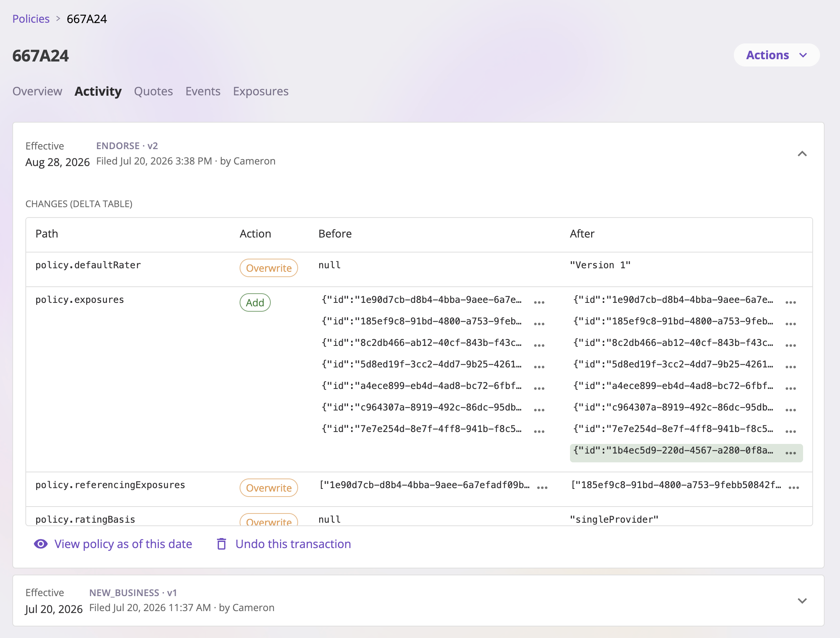840x638 pixels.
Task: Click the policy.exposures path cell
Action: tap(80, 300)
